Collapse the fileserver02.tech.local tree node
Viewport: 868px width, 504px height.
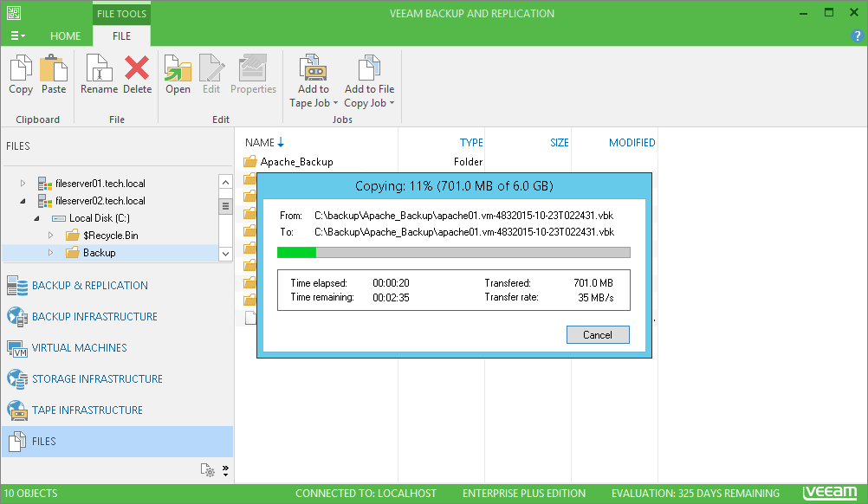point(23,201)
